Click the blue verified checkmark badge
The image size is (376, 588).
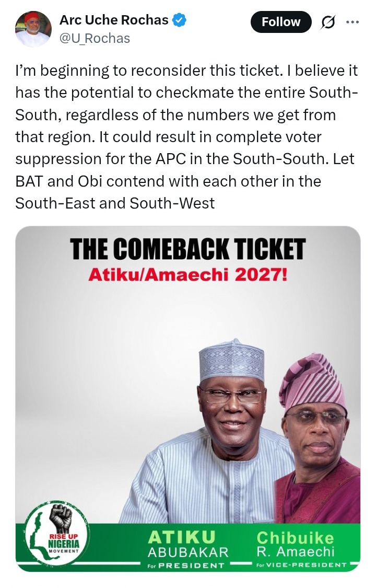point(179,20)
